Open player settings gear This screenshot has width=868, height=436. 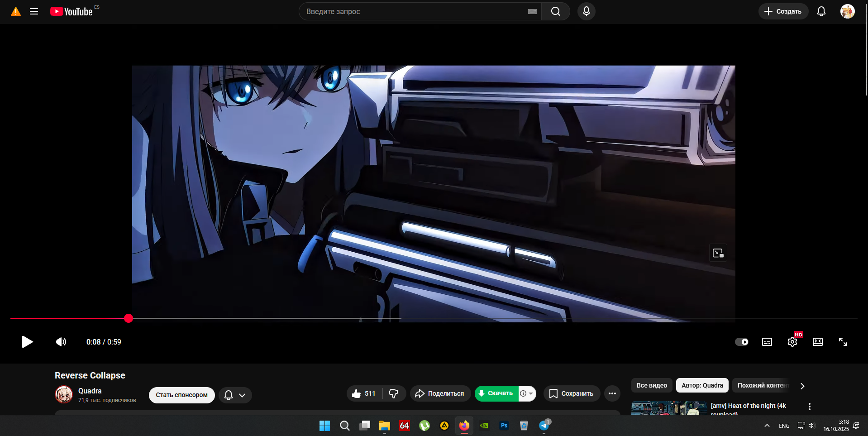(792, 342)
